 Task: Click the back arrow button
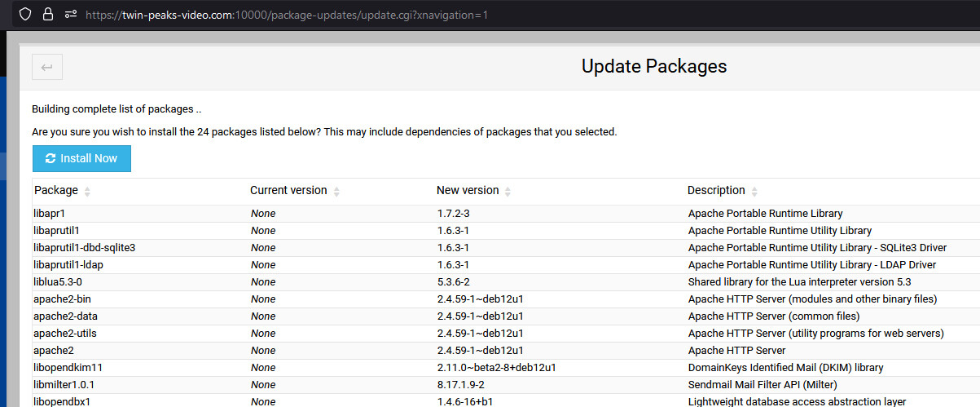[x=46, y=67]
